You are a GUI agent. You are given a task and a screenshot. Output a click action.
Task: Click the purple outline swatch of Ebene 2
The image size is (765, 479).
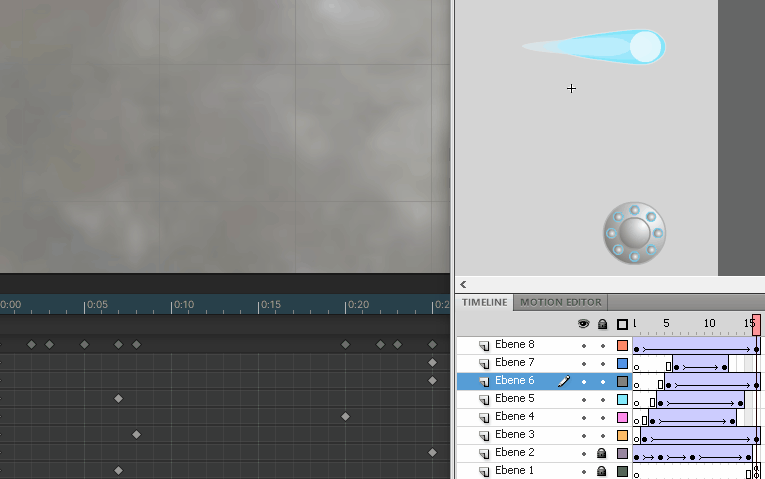coord(622,454)
